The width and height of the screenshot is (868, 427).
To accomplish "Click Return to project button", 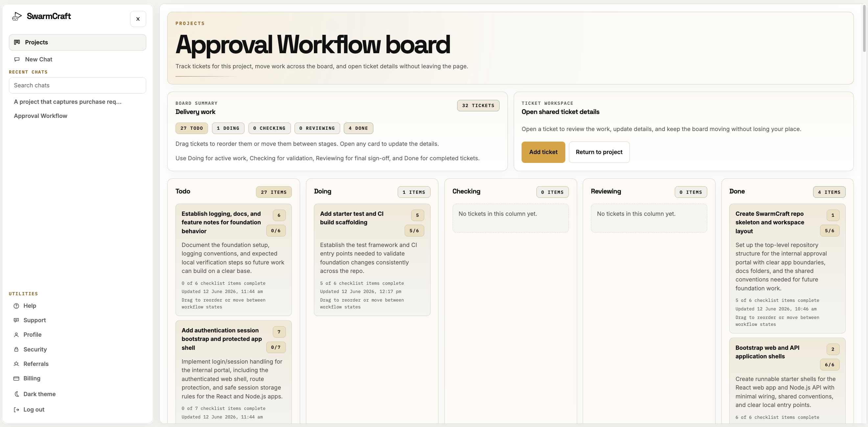I will point(599,152).
